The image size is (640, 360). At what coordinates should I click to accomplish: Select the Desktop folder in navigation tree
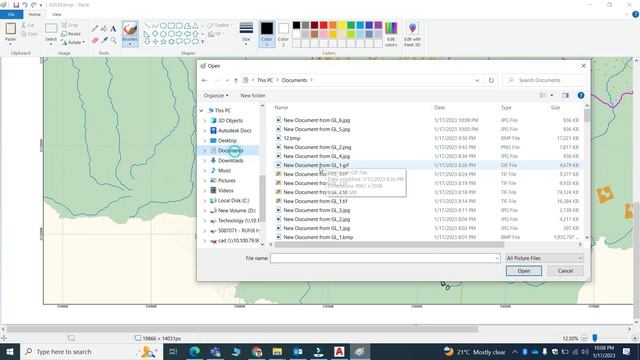click(x=227, y=141)
